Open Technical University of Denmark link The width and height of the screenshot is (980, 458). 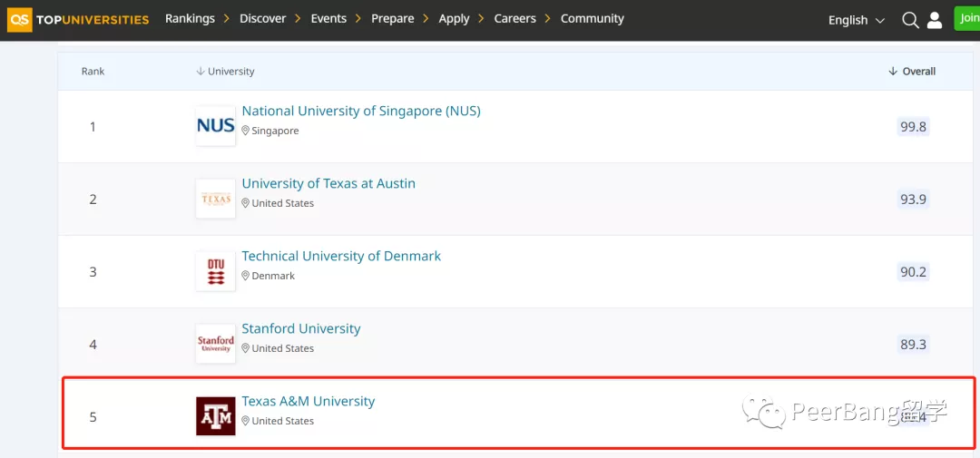coord(341,257)
